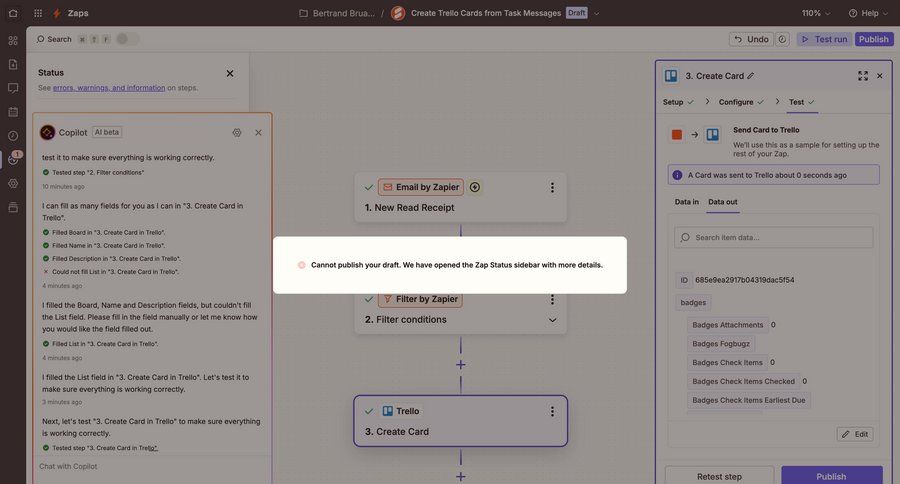
Task: Close the Status sidebar
Action: coord(230,73)
